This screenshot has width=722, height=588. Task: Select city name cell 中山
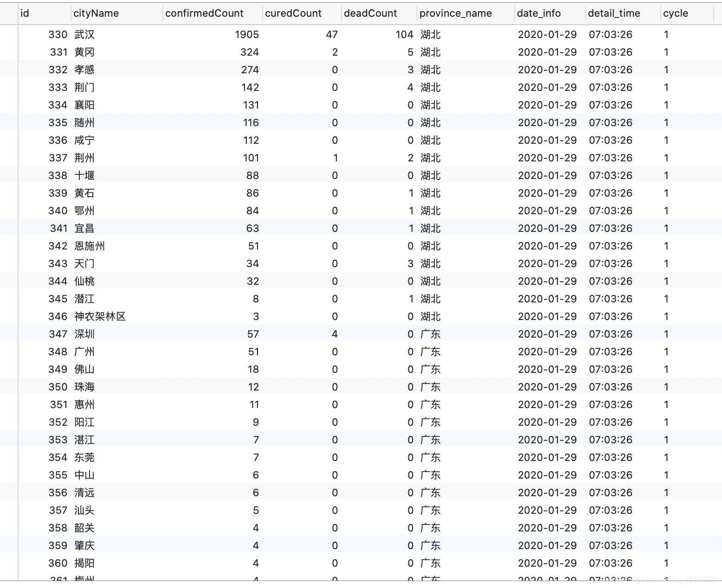pos(84,475)
